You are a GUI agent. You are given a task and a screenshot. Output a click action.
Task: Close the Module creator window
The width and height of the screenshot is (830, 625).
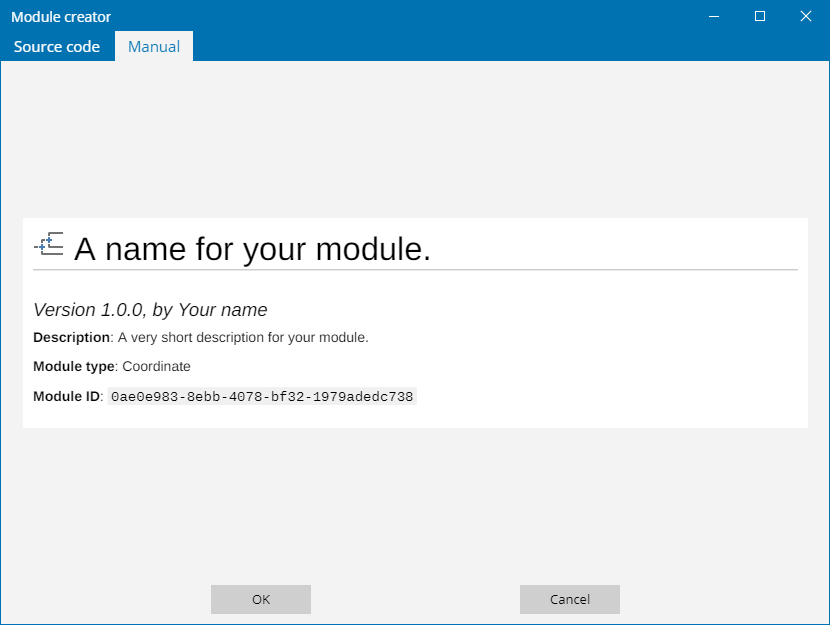pyautogui.click(x=806, y=16)
